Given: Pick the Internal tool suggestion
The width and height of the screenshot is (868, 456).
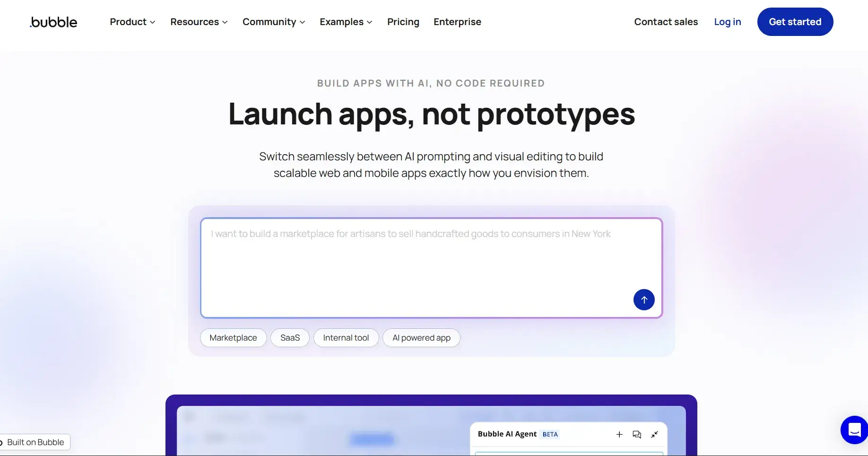Looking at the screenshot, I should pyautogui.click(x=346, y=337).
